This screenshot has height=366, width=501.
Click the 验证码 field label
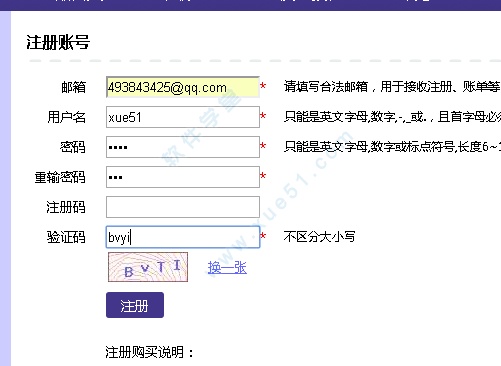click(66, 237)
